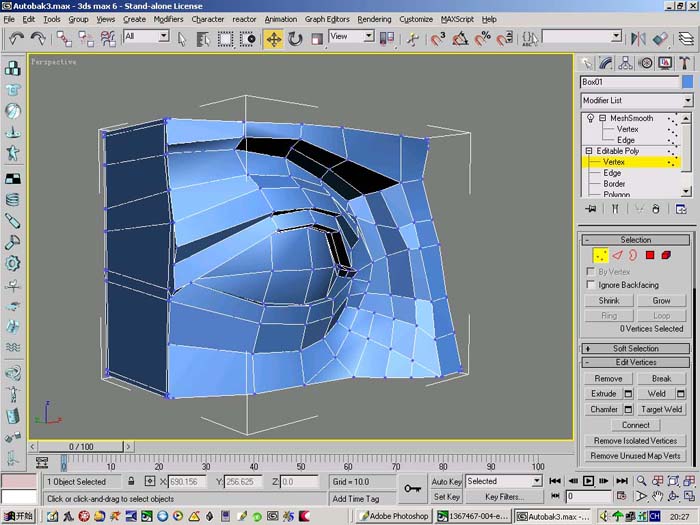
Task: Open the Graph Editors menu
Action: [x=327, y=19]
